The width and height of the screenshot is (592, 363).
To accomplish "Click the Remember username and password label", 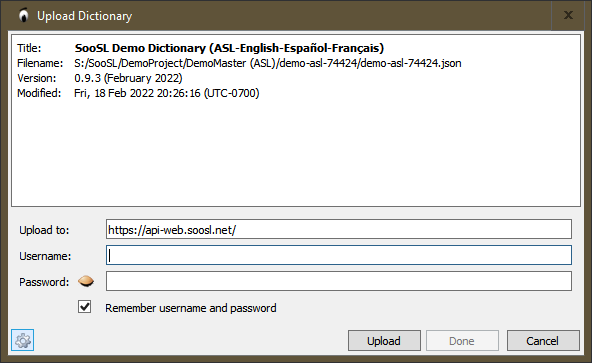I will [191, 308].
